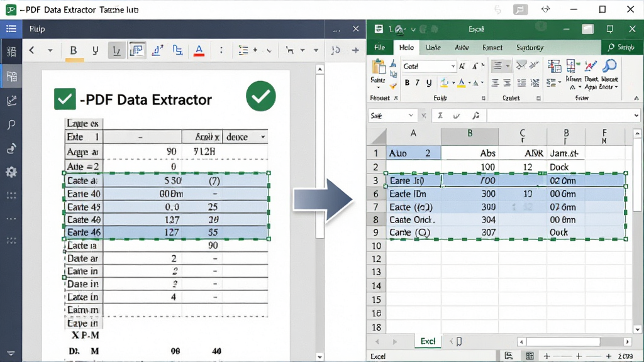Select the 'Earte 46' row in PDF table
The image size is (644, 362).
[x=166, y=233]
